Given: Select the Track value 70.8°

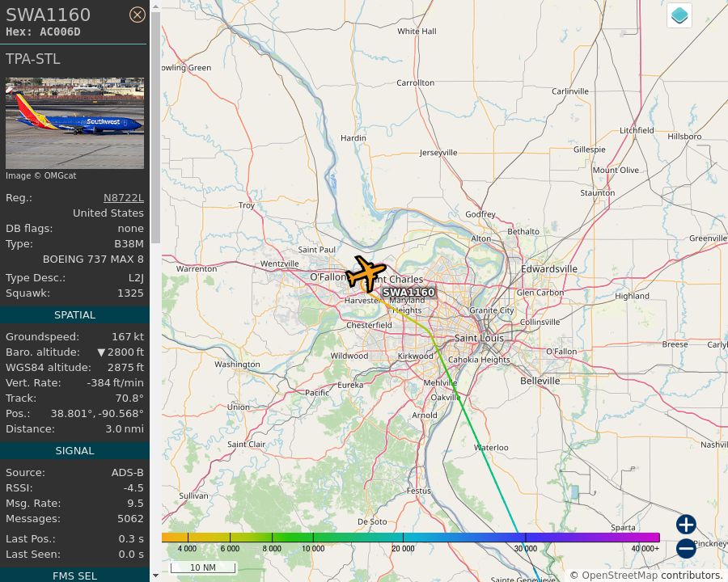Looking at the screenshot, I should click(x=129, y=398).
